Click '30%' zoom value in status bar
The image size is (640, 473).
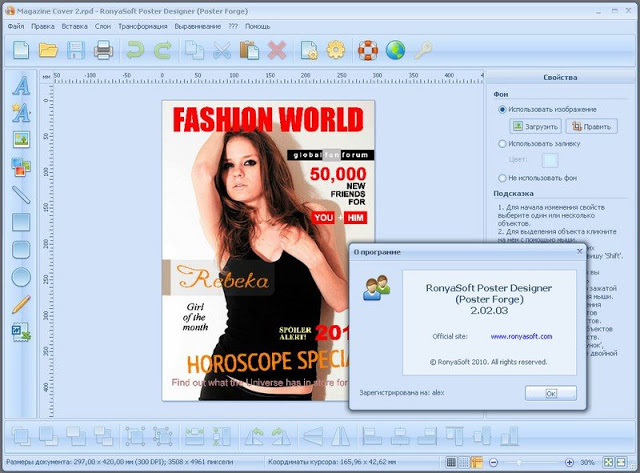587,462
